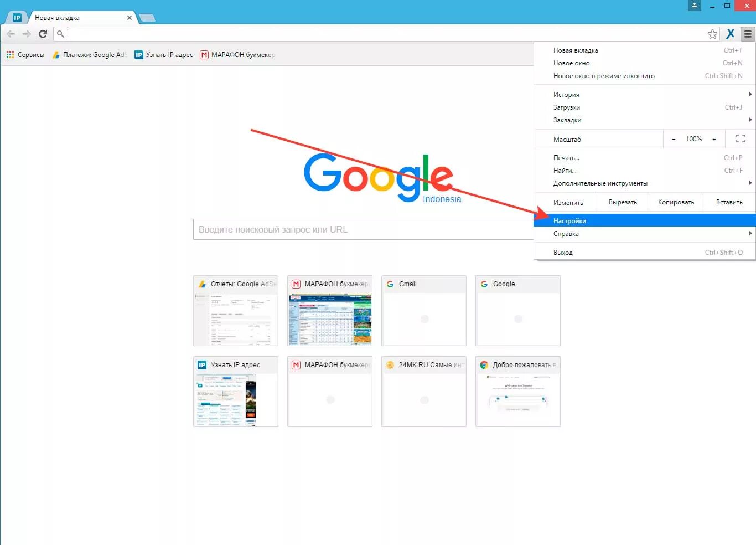Screen dimensions: 756x545
Task: Open the Платежи: Google AdSense bookmark
Action: coord(89,55)
